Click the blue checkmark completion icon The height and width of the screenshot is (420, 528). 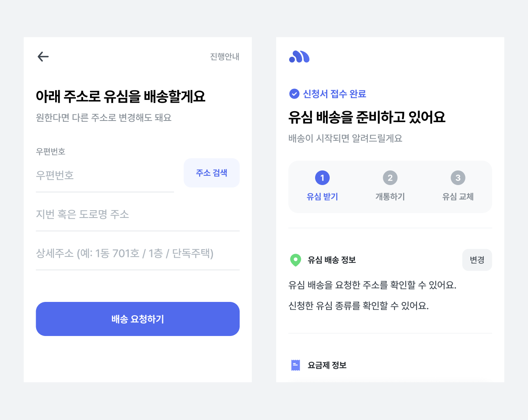pos(294,94)
